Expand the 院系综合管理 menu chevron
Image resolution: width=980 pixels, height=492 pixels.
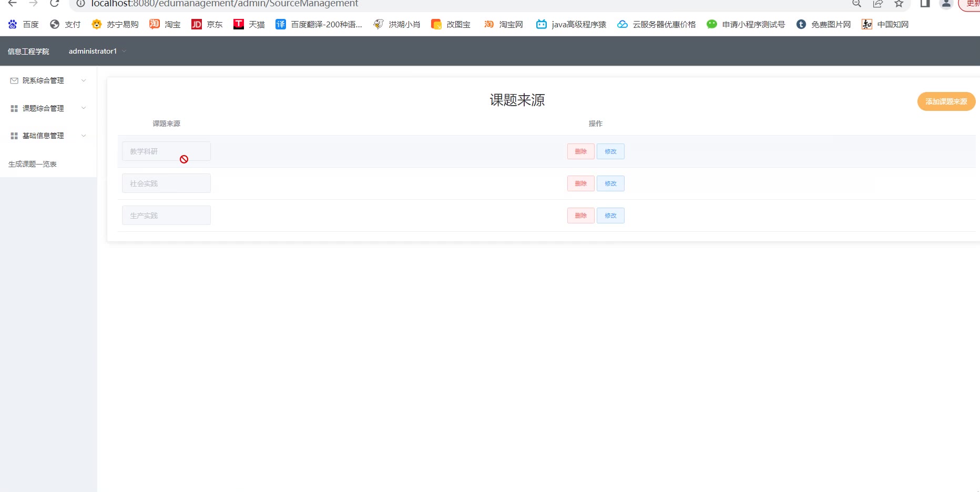tap(84, 80)
